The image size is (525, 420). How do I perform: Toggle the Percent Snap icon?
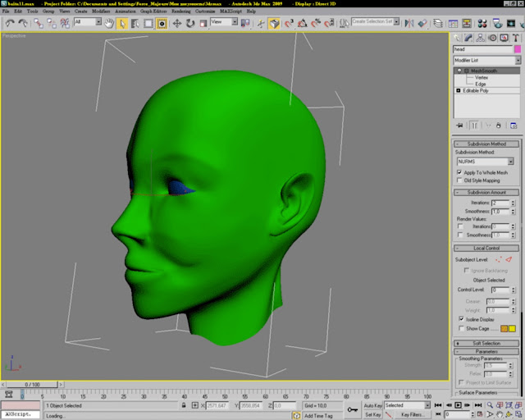(315, 24)
